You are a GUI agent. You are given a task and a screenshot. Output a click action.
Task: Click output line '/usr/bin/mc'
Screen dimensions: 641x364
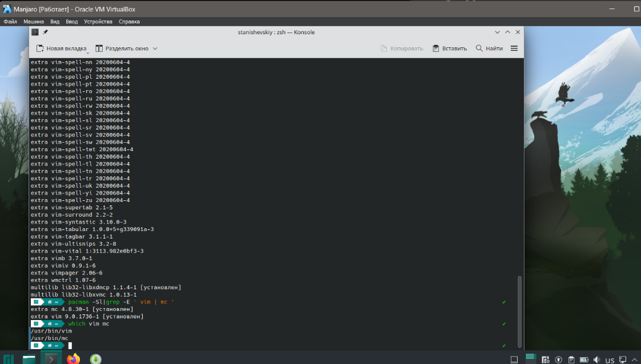[x=50, y=338]
